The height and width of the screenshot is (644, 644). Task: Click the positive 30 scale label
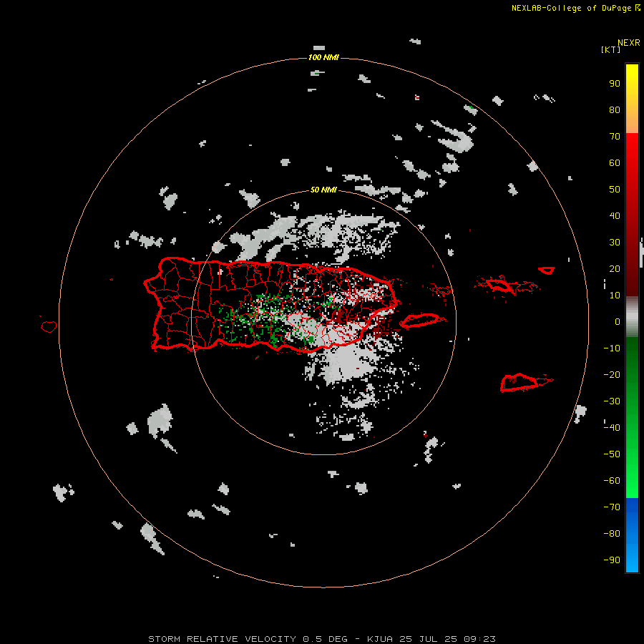[x=615, y=243]
